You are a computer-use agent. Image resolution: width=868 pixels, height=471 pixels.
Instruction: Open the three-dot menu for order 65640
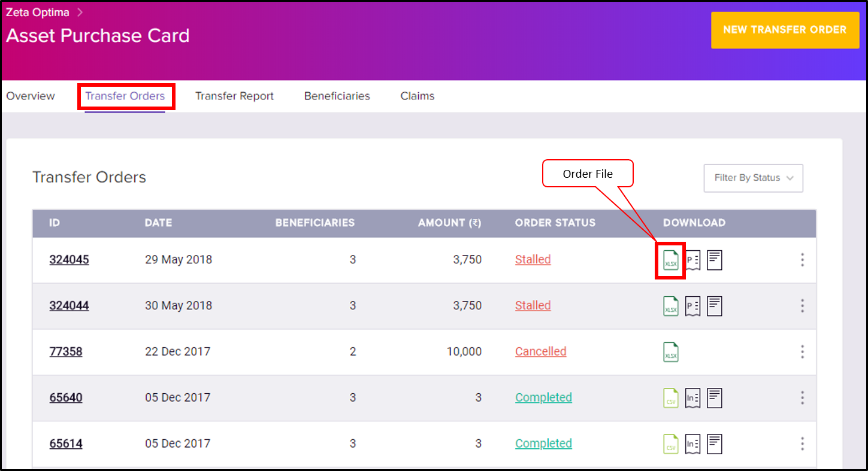pos(802,397)
